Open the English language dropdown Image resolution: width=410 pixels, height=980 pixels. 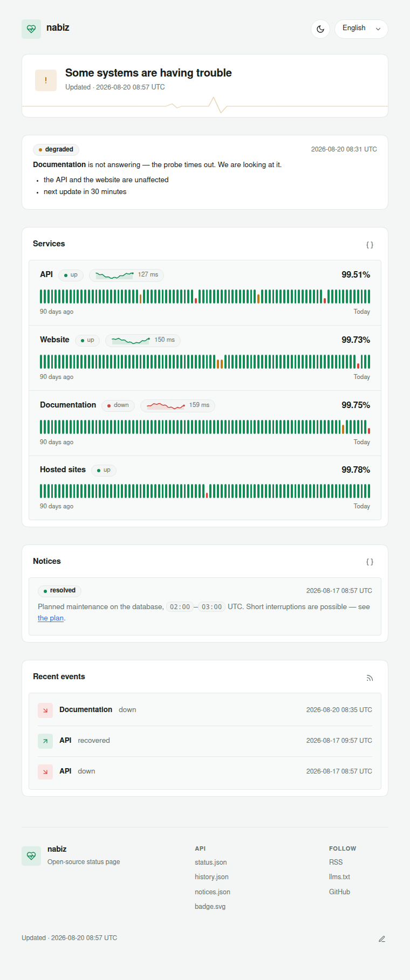[361, 29]
